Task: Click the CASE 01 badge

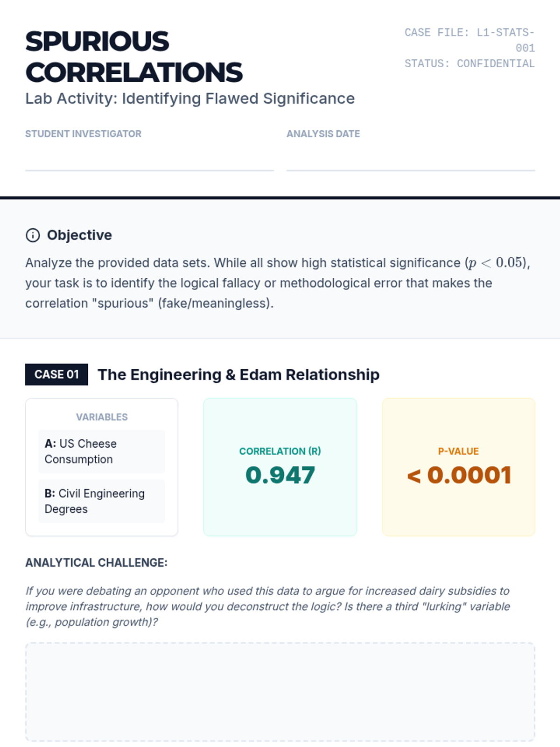Action: (56, 374)
